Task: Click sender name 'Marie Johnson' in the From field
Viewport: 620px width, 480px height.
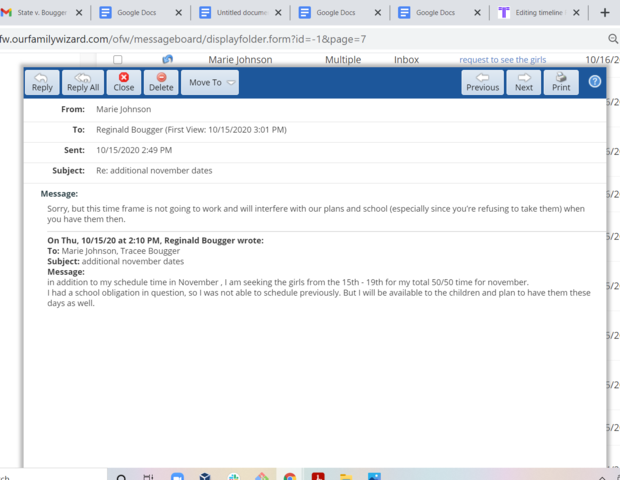Action: (x=123, y=109)
